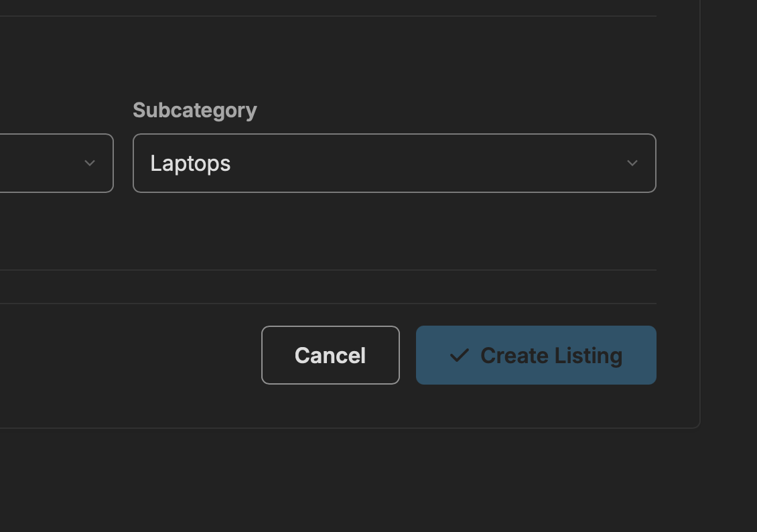
Task: Open the Subcategory dropdown showing Laptops
Action: coord(394,163)
